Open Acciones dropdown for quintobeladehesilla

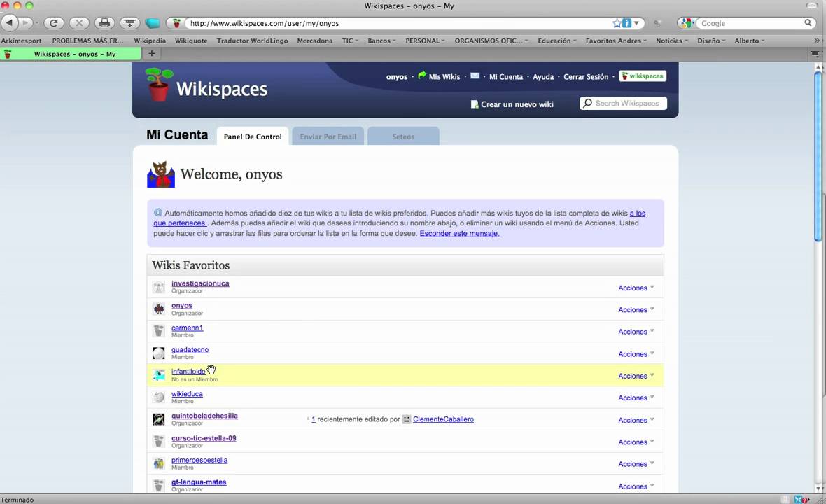coord(636,420)
